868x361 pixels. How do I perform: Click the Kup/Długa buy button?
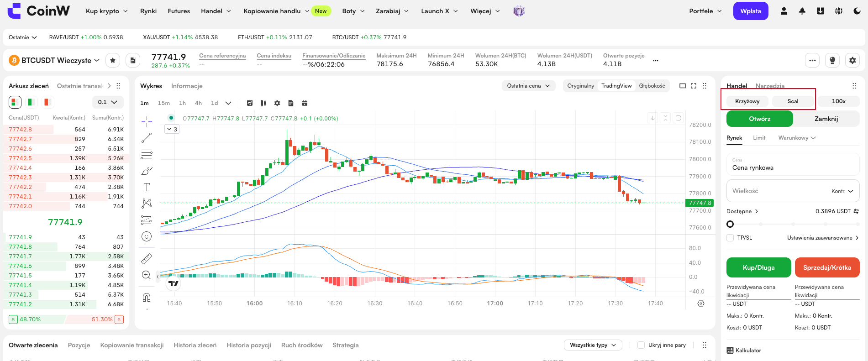coord(759,267)
